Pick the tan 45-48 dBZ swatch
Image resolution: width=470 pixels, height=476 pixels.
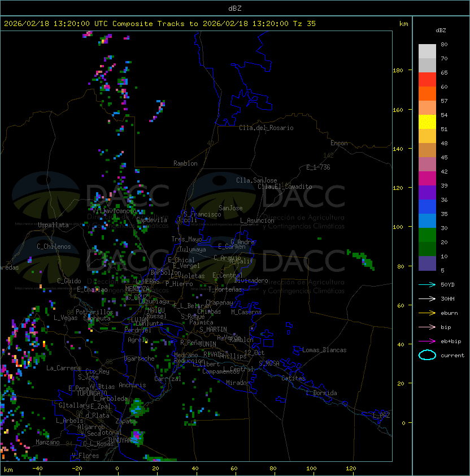point(427,150)
